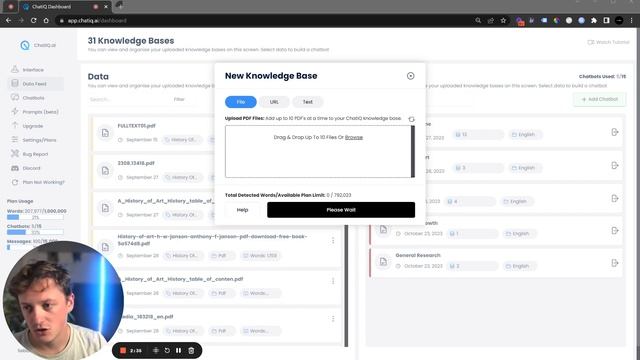Delete the recording with trash icon
This screenshot has width=640, height=360.
[x=191, y=351]
